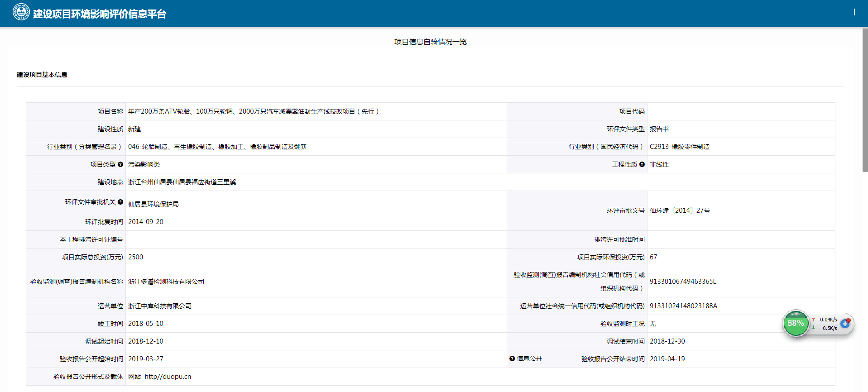Click the environmental platform logo emblem

(21, 12)
